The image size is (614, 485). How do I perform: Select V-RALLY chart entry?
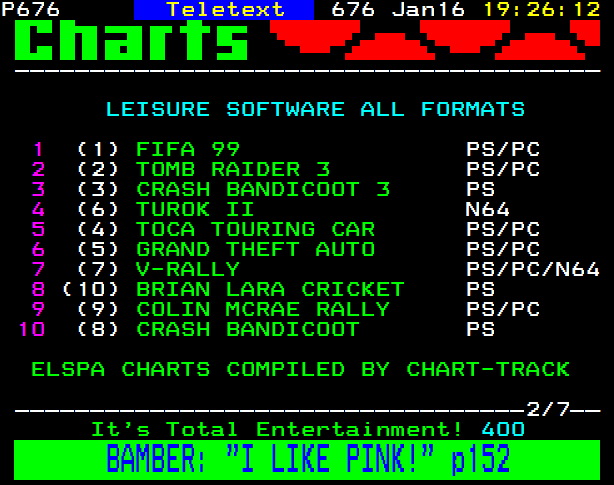coord(188,269)
